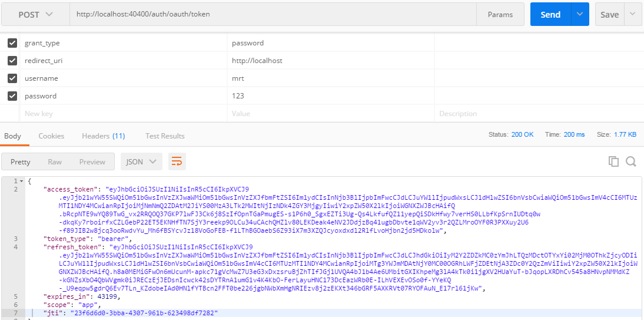The width and height of the screenshot is (644, 320).
Task: Expand the Save options arrow
Action: tap(632, 14)
